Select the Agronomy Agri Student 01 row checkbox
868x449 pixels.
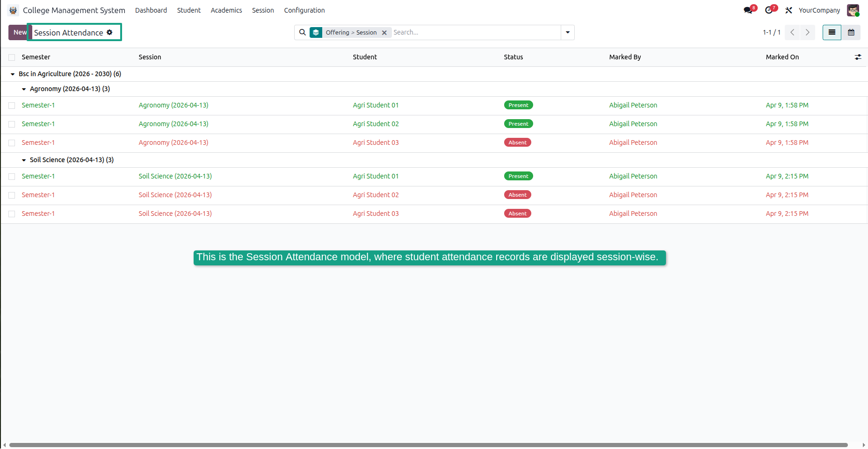[x=12, y=106]
